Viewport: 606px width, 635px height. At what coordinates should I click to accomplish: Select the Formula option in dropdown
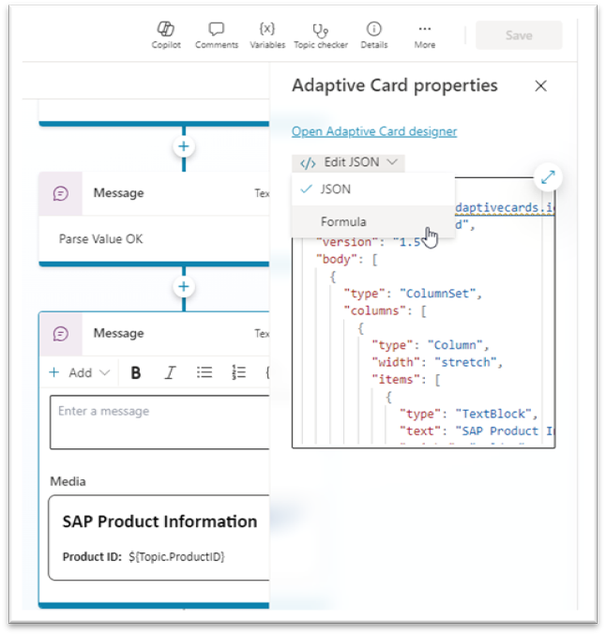pos(373,222)
